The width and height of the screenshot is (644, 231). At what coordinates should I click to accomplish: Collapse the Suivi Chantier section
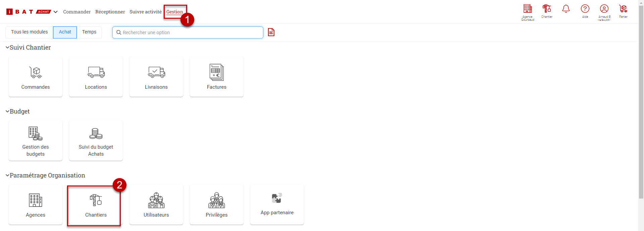(x=7, y=48)
